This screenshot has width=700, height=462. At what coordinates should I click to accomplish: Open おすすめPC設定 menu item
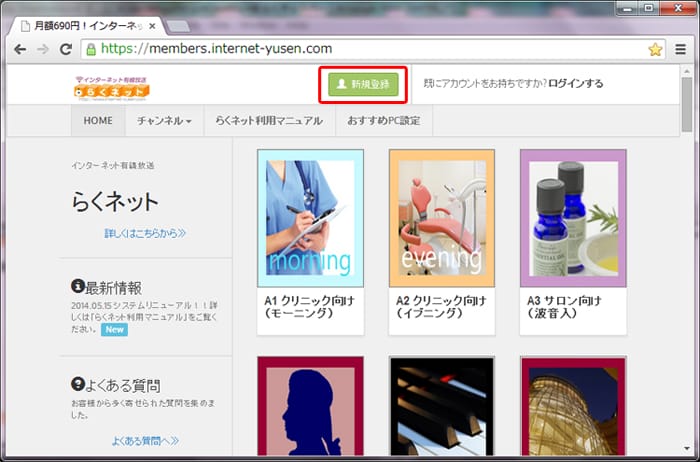point(384,121)
